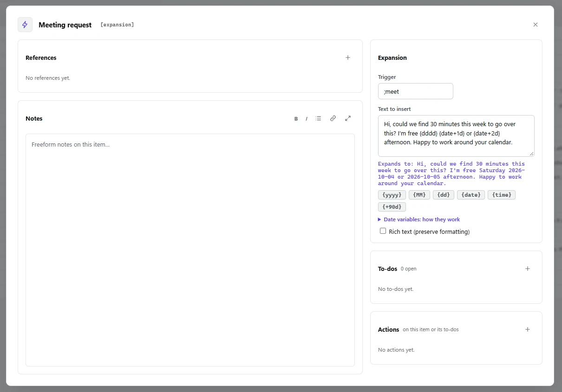Screen dimensions: 562x392
Task: Insert the {time} variable chip
Action: pyautogui.click(x=502, y=195)
